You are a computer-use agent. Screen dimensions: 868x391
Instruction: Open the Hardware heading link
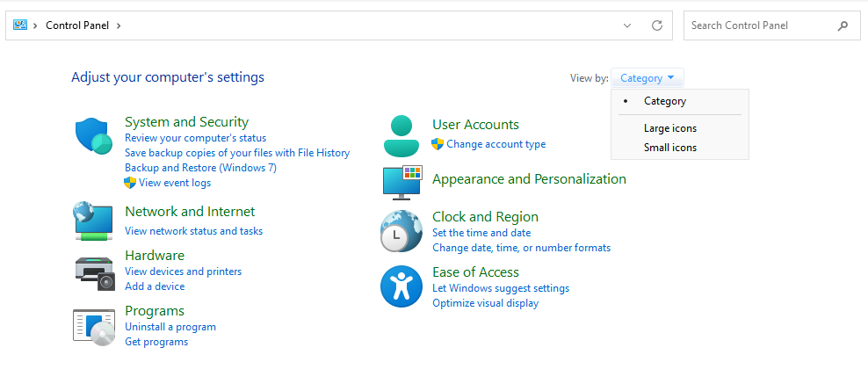(155, 256)
